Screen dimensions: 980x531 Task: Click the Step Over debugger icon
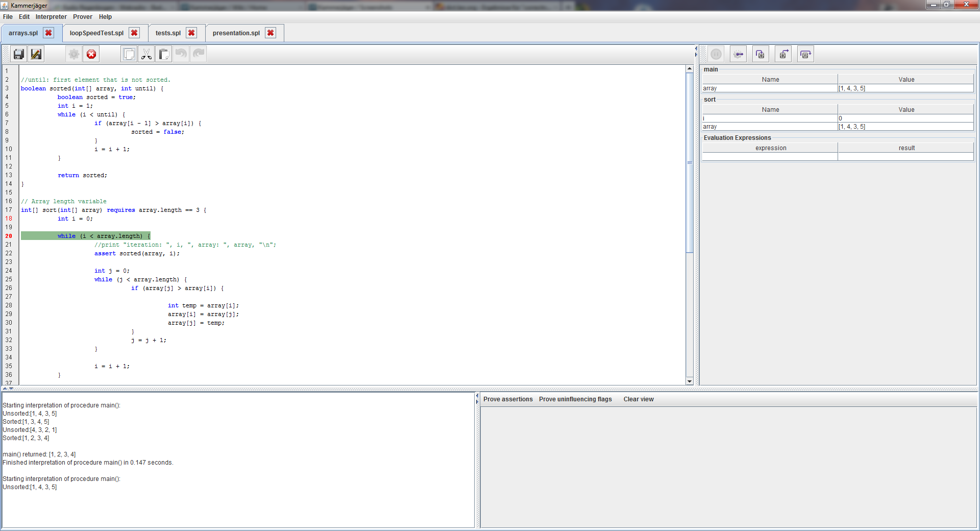[x=805, y=54]
